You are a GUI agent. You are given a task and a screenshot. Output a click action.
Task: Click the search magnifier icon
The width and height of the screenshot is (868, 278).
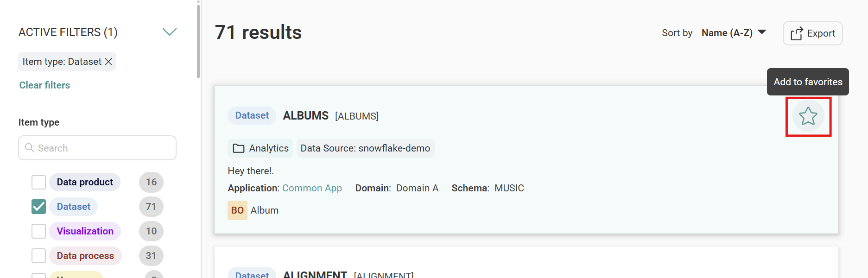click(x=30, y=148)
